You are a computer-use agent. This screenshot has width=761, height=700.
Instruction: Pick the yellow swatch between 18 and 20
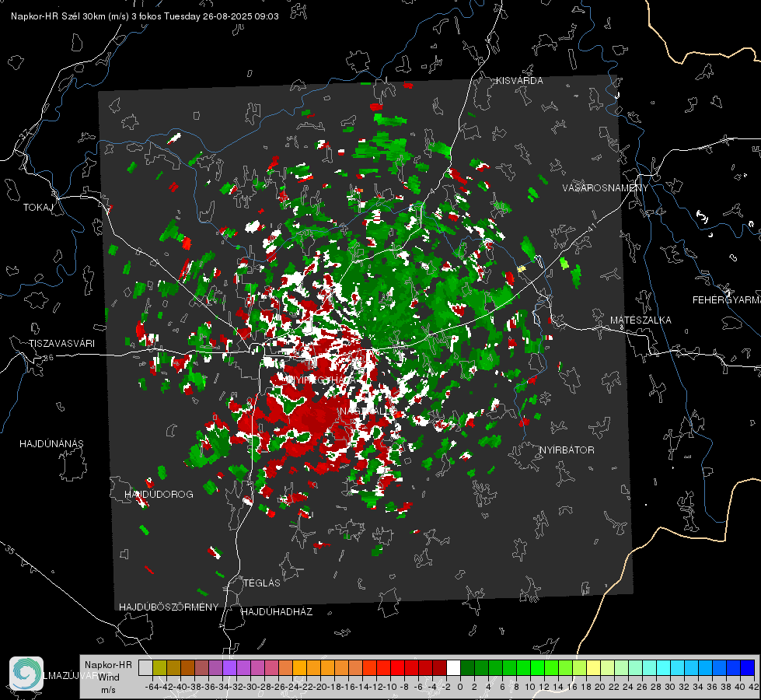[594, 667]
